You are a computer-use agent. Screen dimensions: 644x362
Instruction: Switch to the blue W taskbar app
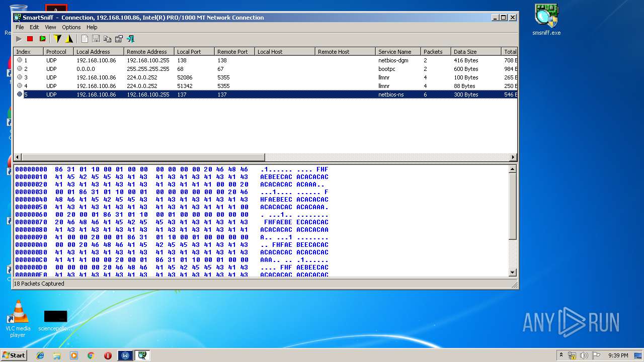(125, 355)
